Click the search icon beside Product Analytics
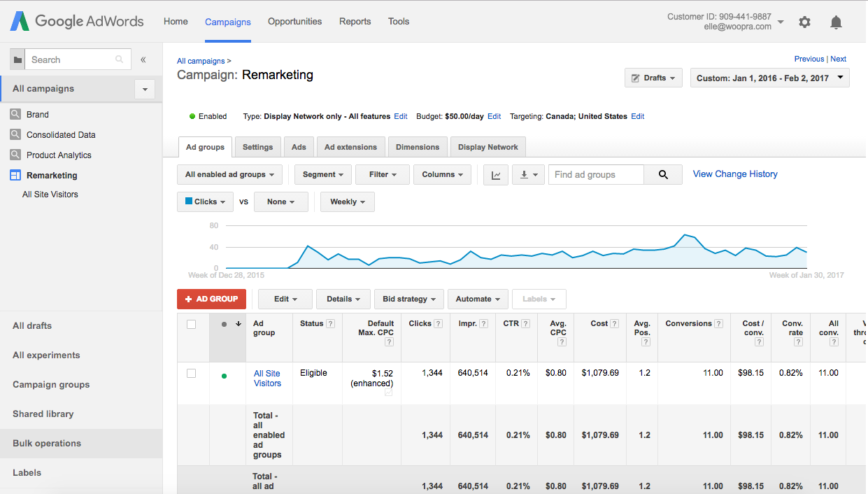868x494 pixels. (15, 155)
